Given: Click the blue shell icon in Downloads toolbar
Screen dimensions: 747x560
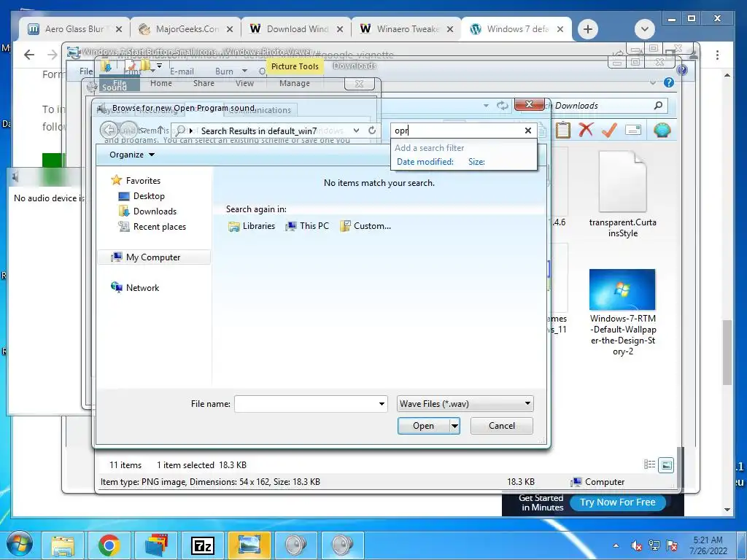Looking at the screenshot, I should pyautogui.click(x=662, y=130).
